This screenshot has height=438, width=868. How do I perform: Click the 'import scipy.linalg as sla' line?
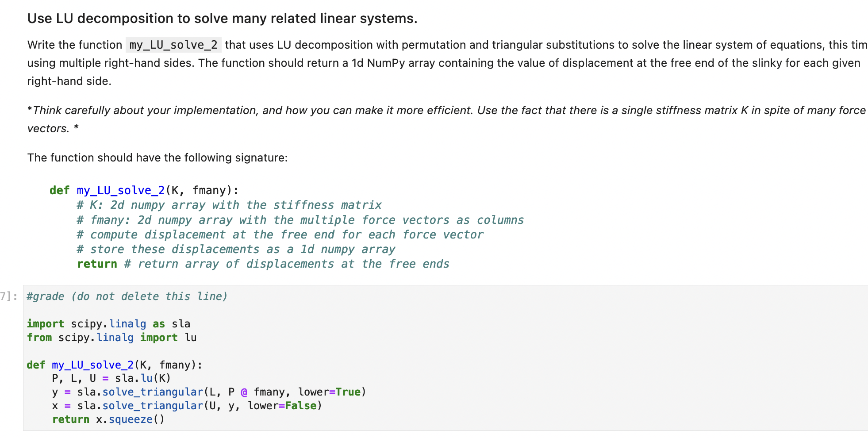[x=109, y=324]
